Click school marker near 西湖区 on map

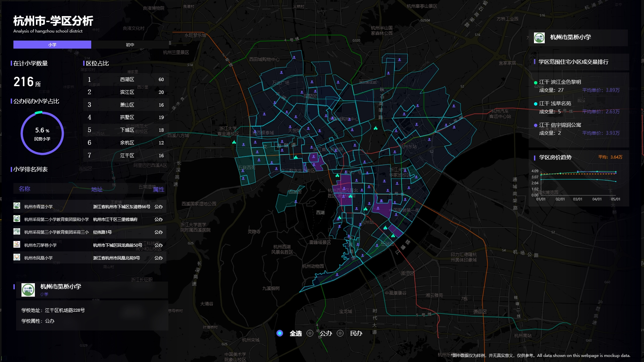pyautogui.click(x=296, y=201)
